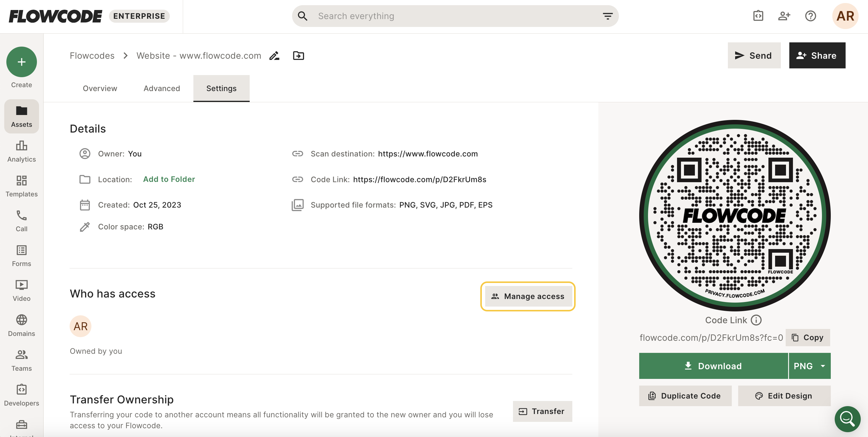Open Assets in the sidebar
This screenshot has width=868, height=437.
[x=21, y=116]
